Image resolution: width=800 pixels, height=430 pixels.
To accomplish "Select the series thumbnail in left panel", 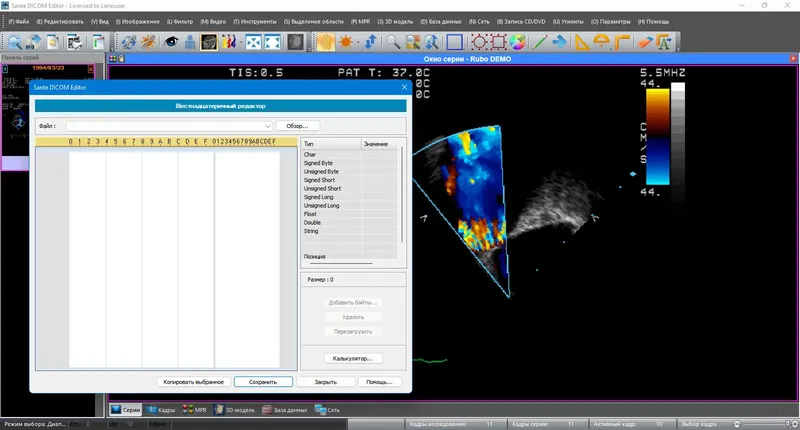I will 47,110.
